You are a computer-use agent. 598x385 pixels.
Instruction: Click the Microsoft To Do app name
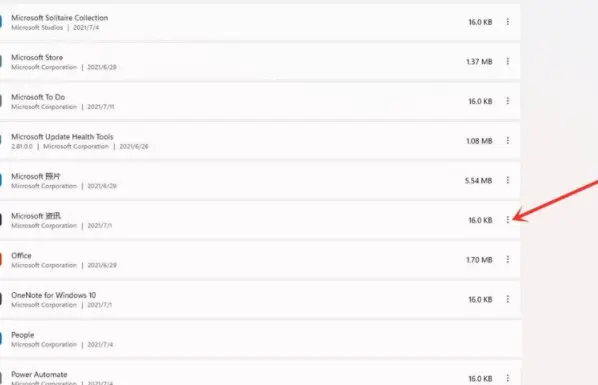[x=38, y=97]
